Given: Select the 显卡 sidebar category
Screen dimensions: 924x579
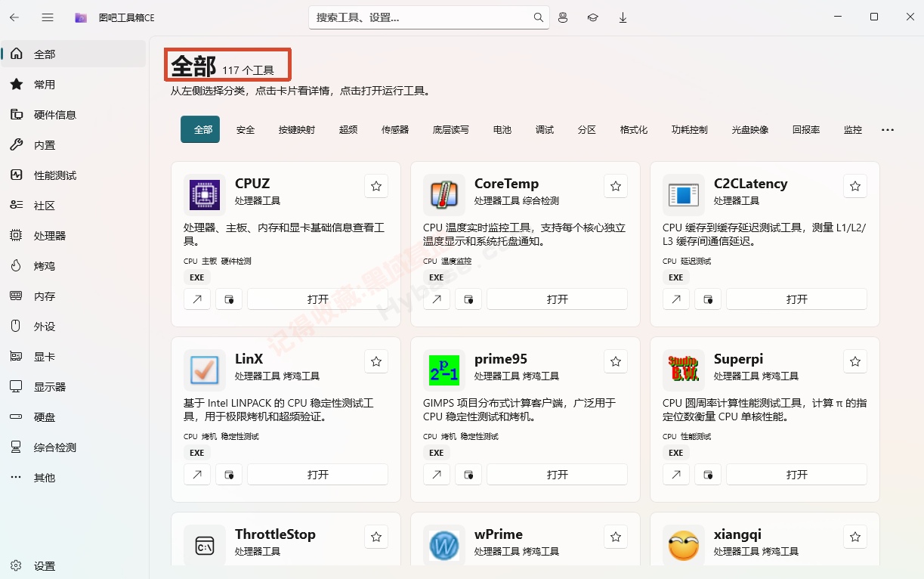Looking at the screenshot, I should coord(74,357).
